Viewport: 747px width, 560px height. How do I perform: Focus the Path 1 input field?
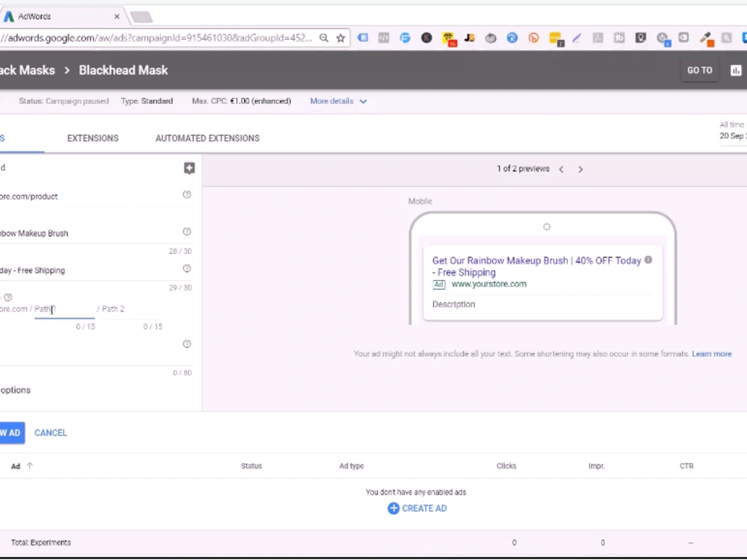(64, 309)
